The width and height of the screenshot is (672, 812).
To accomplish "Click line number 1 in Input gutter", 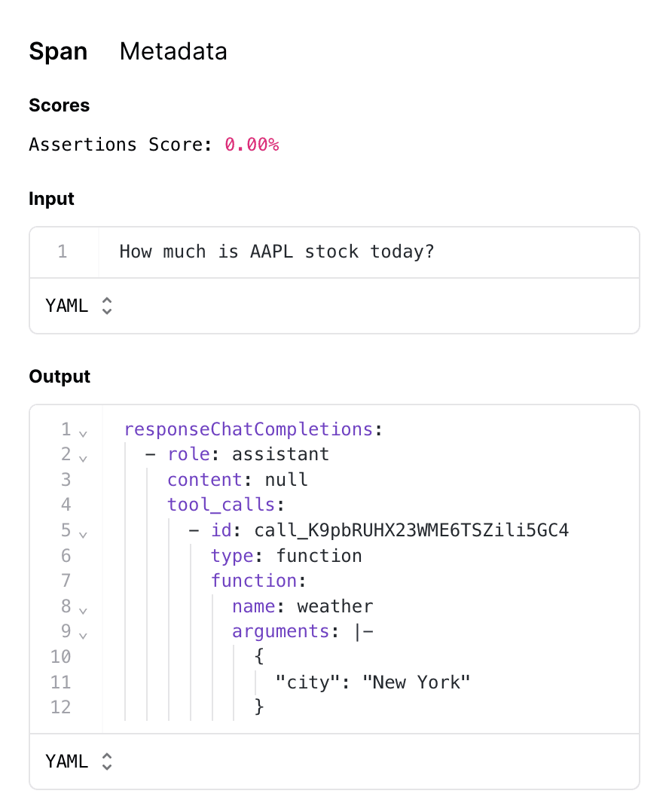I will point(63,252).
